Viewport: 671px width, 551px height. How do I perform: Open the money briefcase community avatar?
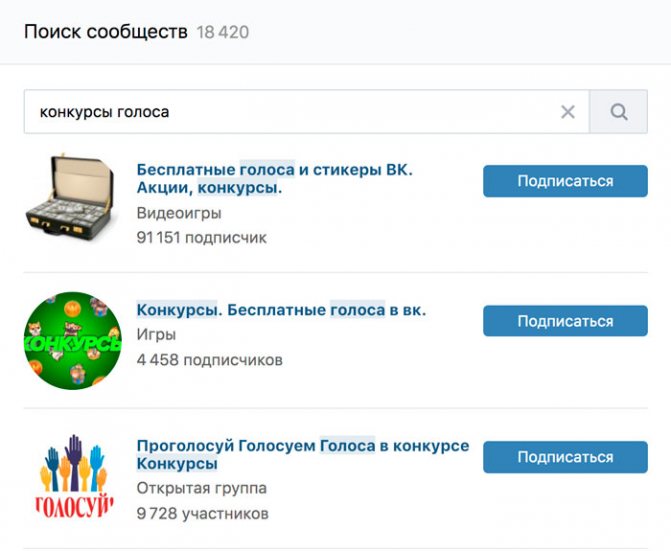[71, 196]
